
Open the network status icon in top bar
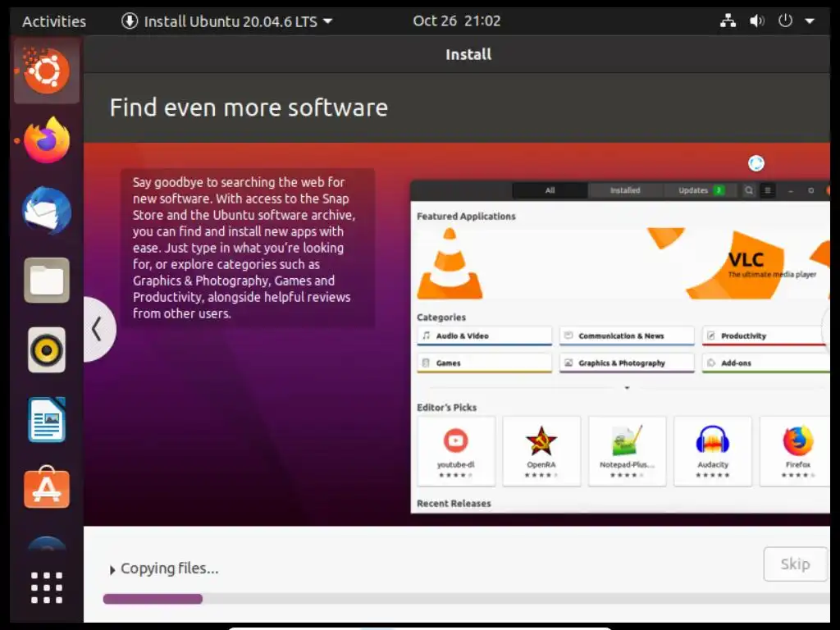728,21
